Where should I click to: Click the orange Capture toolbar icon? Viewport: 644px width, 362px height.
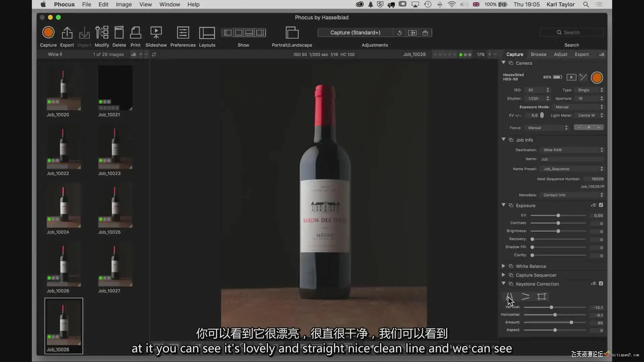pos(48,33)
